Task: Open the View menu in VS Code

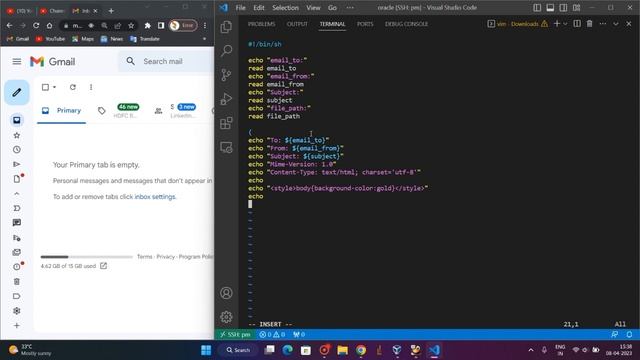Action: (x=313, y=7)
